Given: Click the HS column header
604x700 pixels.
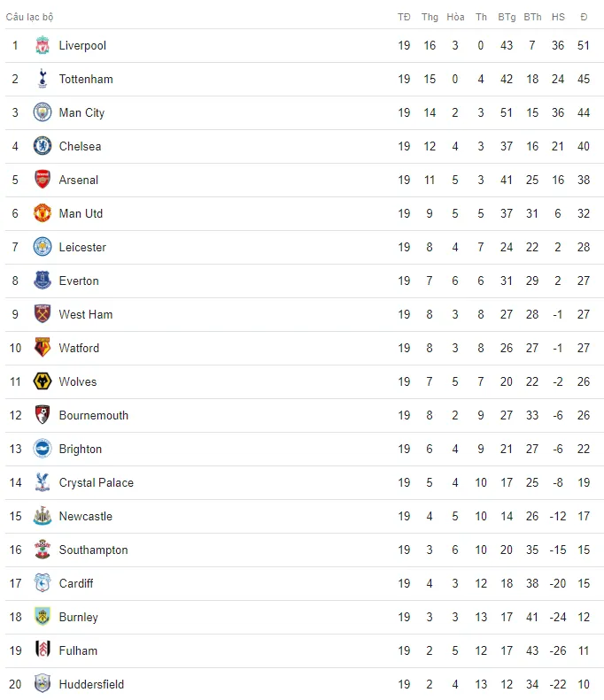Looking at the screenshot, I should coord(558,17).
